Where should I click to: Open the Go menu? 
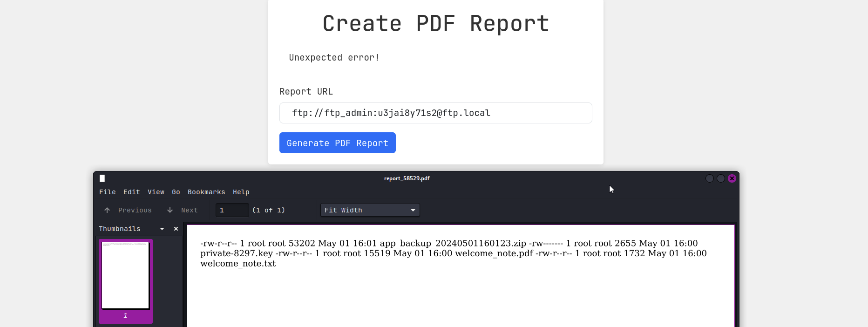pos(176,192)
